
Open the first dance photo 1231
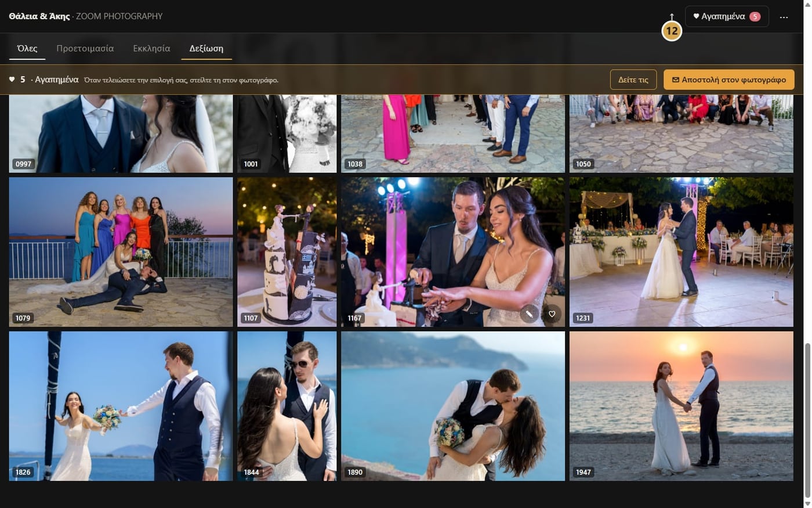[681, 252]
